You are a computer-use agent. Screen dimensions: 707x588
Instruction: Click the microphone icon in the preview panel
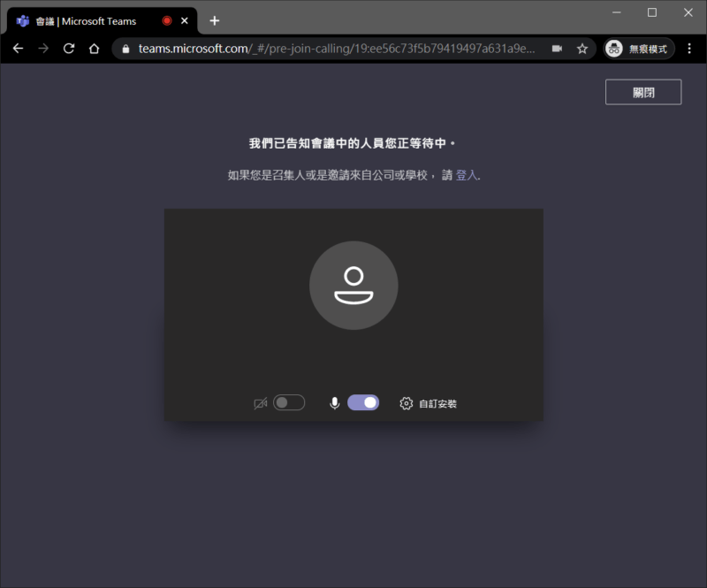tap(335, 403)
